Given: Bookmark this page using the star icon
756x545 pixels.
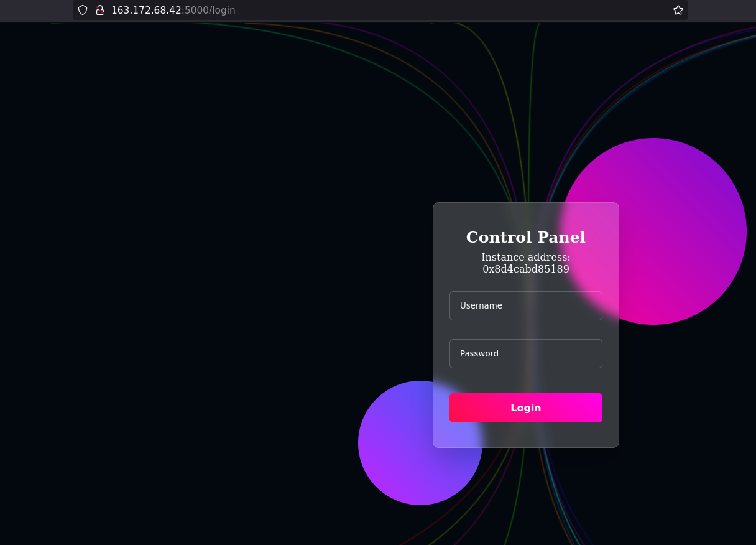Looking at the screenshot, I should pyautogui.click(x=678, y=10).
